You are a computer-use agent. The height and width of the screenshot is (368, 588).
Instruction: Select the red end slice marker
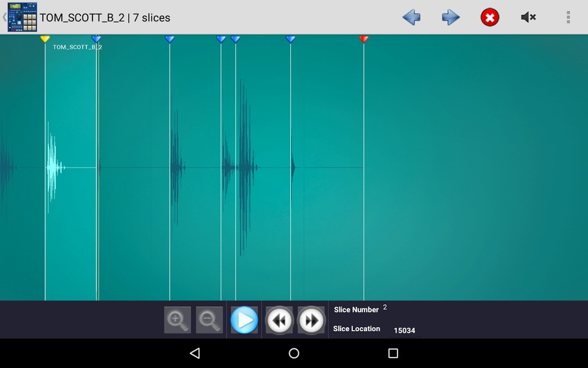(x=364, y=39)
